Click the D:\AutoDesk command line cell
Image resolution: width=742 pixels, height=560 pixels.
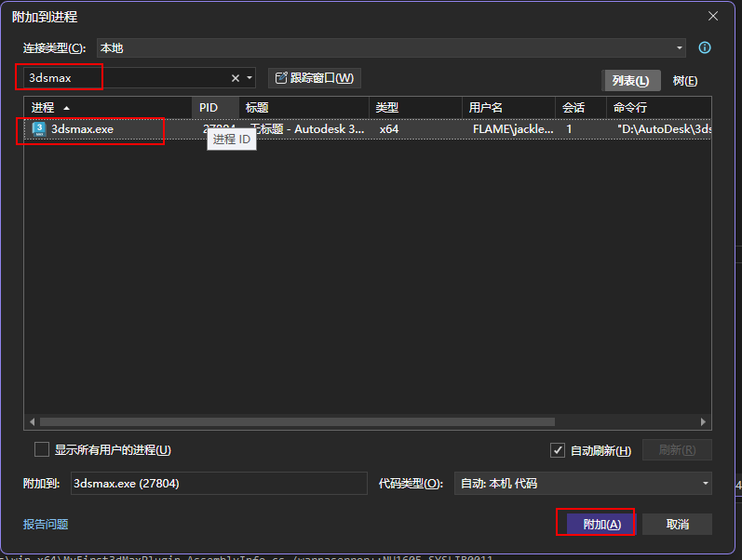[664, 129]
